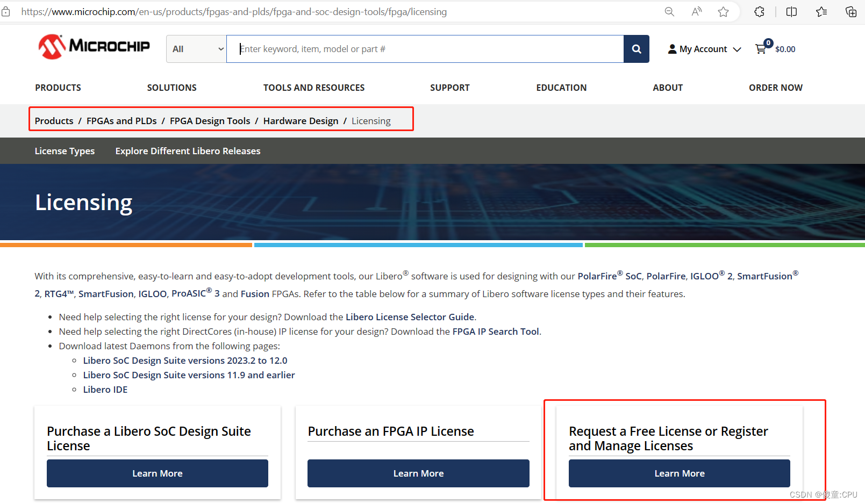Click the current Licensing breadcrumb text
865x504 pixels.
pos(371,121)
